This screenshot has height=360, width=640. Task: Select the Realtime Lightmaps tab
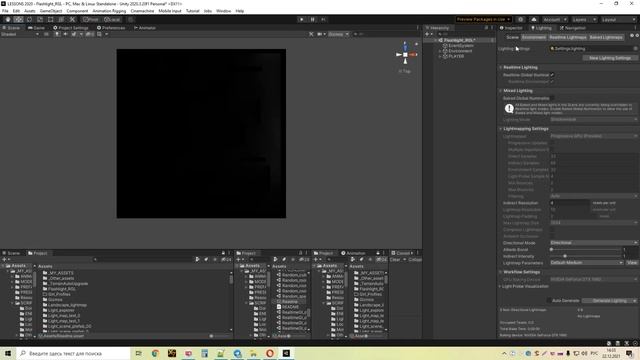[x=567, y=37]
